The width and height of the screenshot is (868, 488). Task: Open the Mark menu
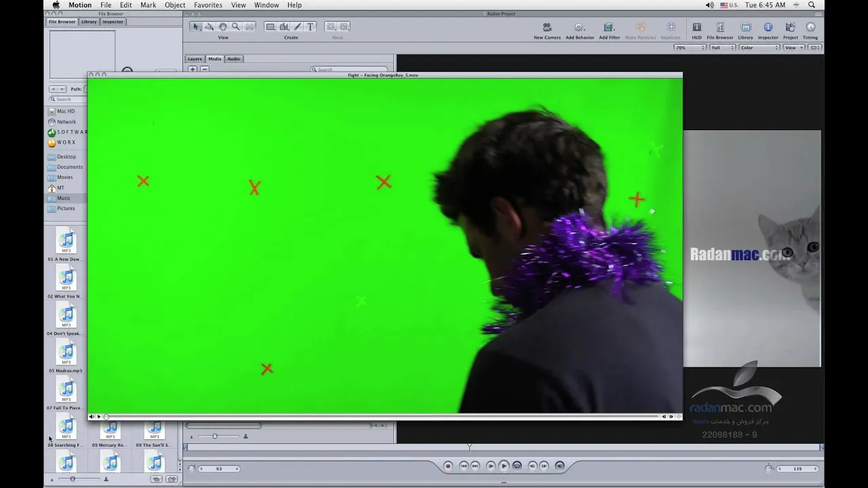148,5
